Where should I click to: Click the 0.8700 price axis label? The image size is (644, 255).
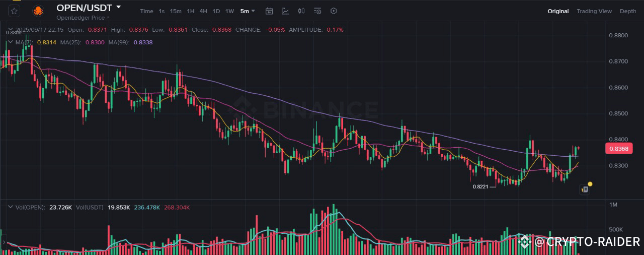[x=618, y=61]
